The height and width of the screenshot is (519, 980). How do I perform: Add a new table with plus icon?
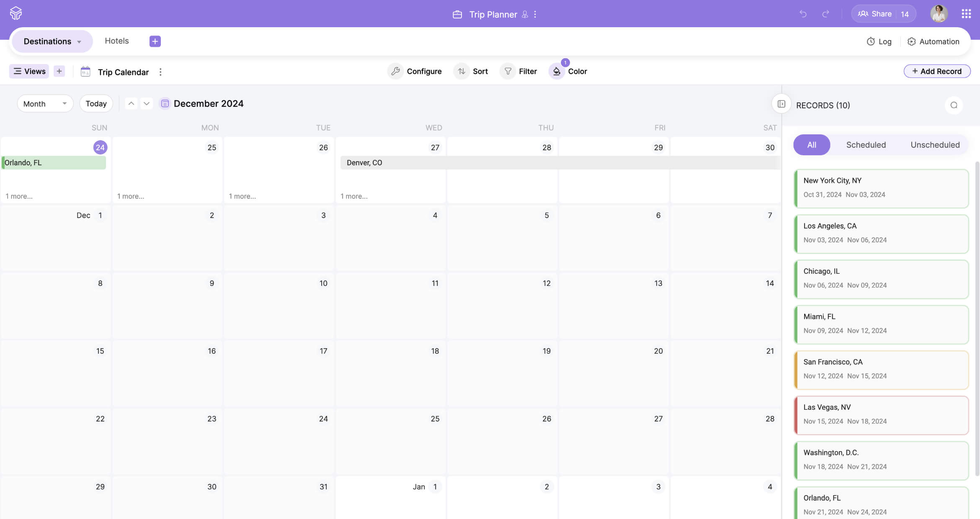point(155,41)
